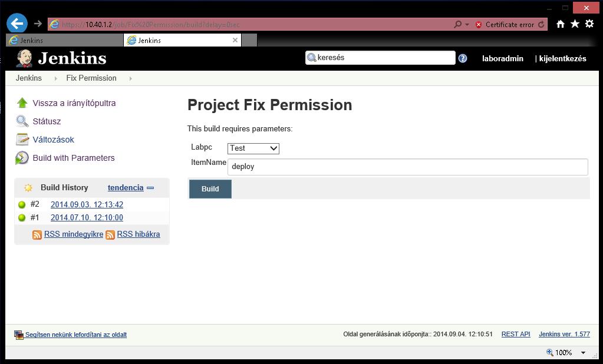Click the address bar search magnifier icon
Viewport: 603px width, 364px height.
point(457,25)
